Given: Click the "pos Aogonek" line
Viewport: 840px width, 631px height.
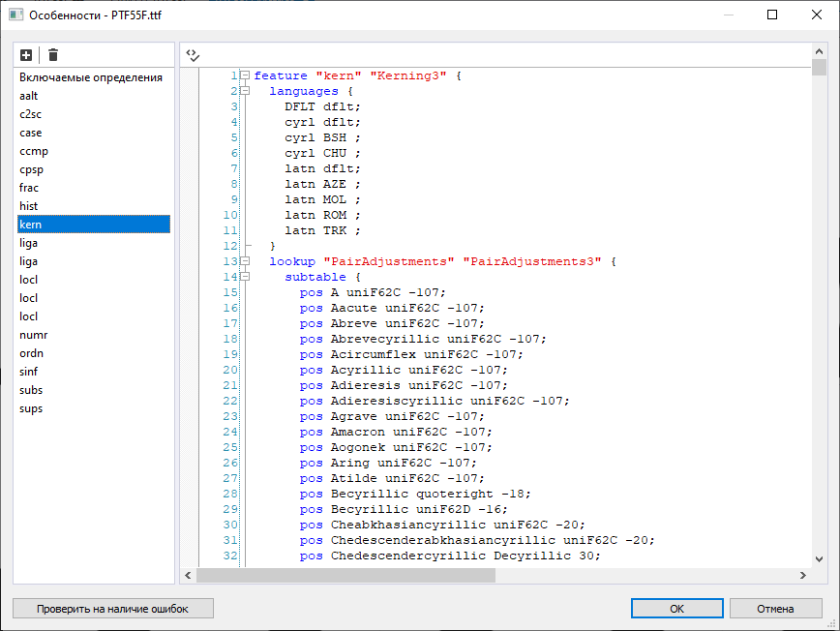Looking at the screenshot, I should [396, 447].
